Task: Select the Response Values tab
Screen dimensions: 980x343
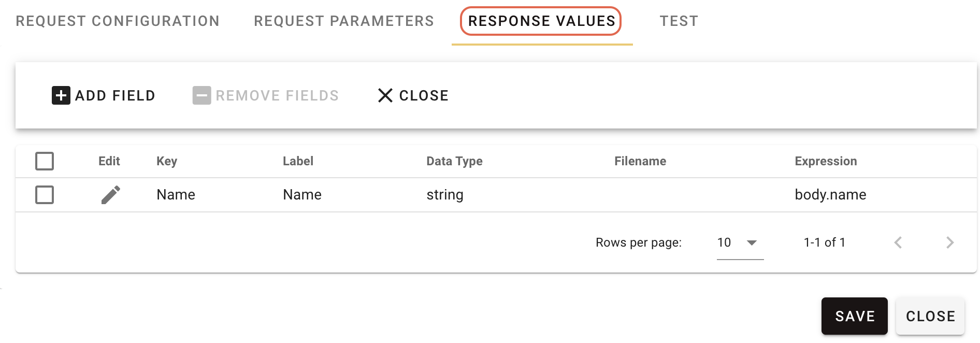Action: [540, 21]
